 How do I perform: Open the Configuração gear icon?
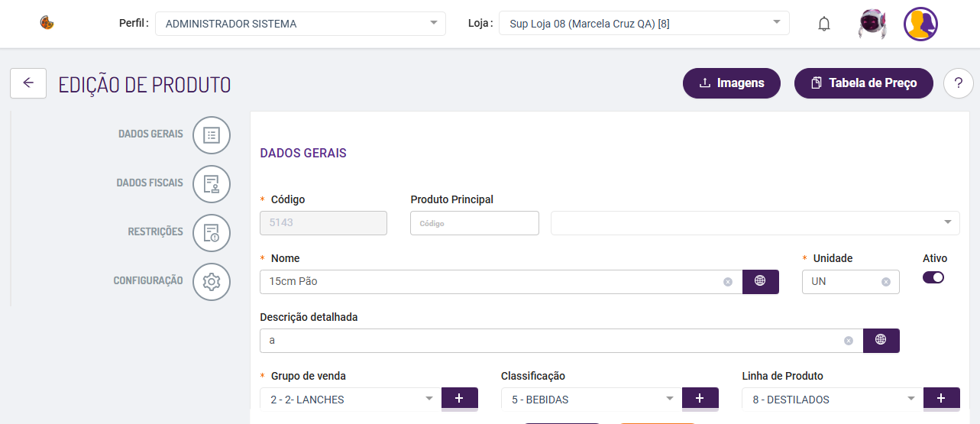pyautogui.click(x=212, y=282)
